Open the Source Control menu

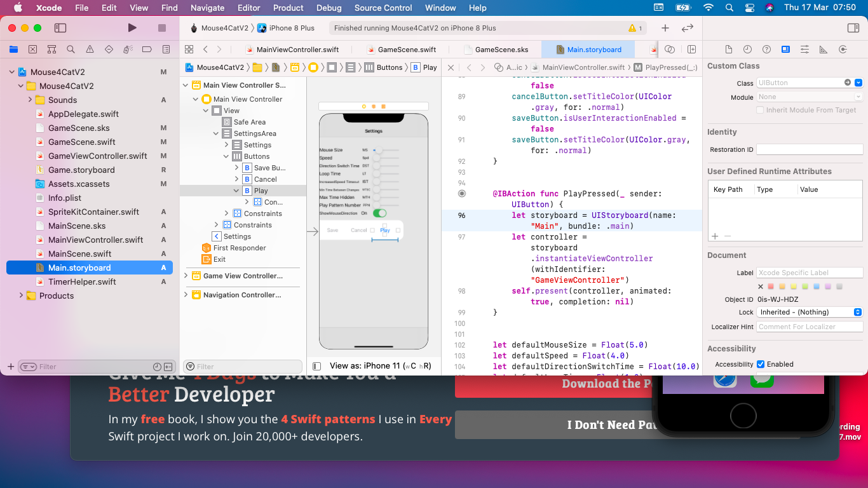(x=383, y=8)
